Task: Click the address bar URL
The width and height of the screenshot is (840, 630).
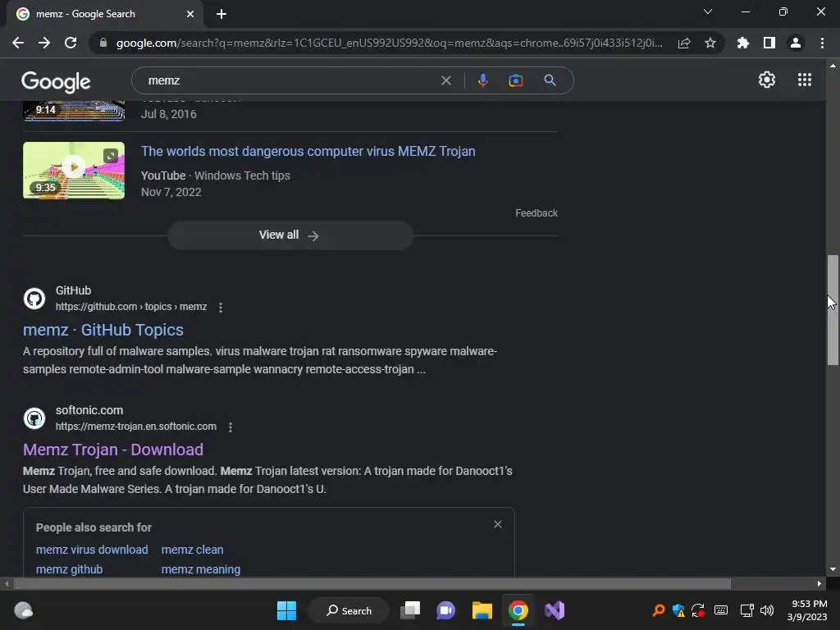Action: click(390, 43)
